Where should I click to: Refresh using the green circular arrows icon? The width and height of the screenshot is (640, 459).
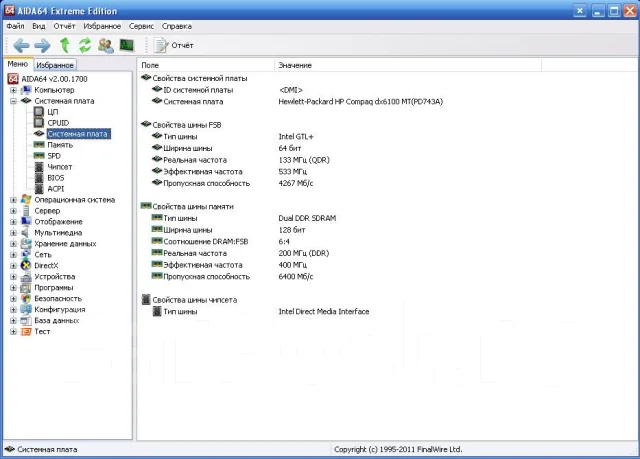pos(85,45)
